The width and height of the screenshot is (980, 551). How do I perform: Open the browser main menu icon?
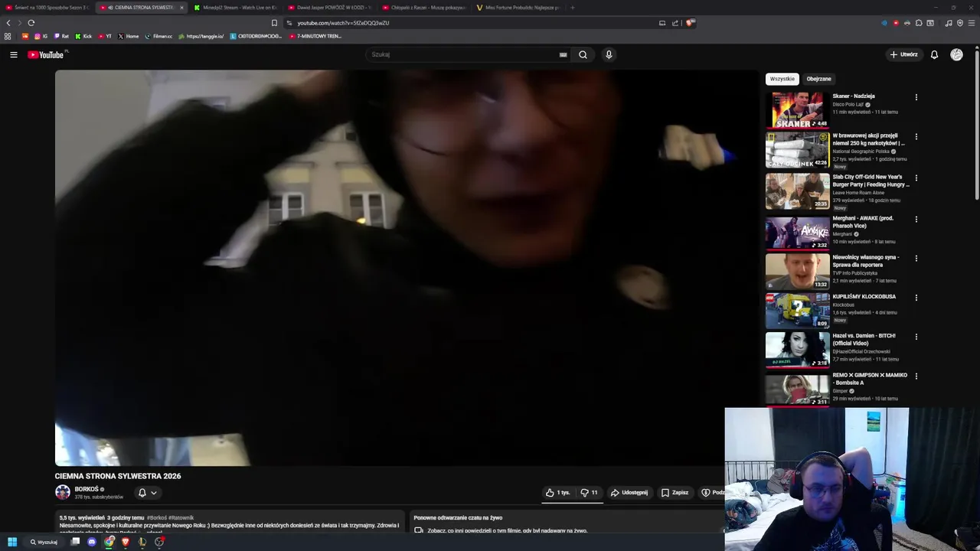pyautogui.click(x=971, y=23)
